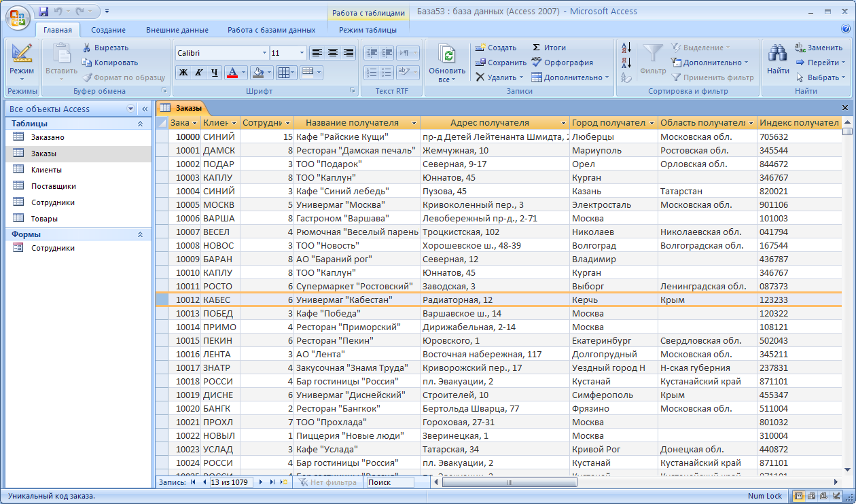
Task: Align text left in the Шрифт group
Action: 317,53
